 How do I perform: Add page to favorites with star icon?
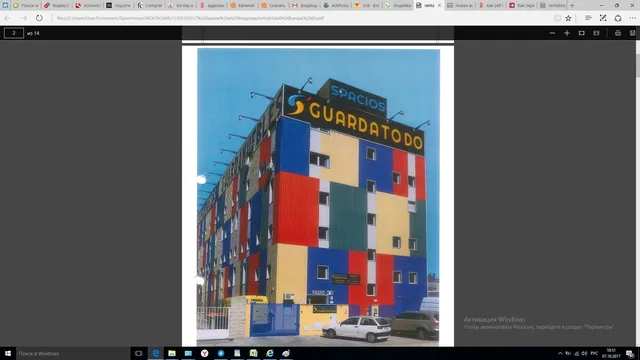[568, 18]
